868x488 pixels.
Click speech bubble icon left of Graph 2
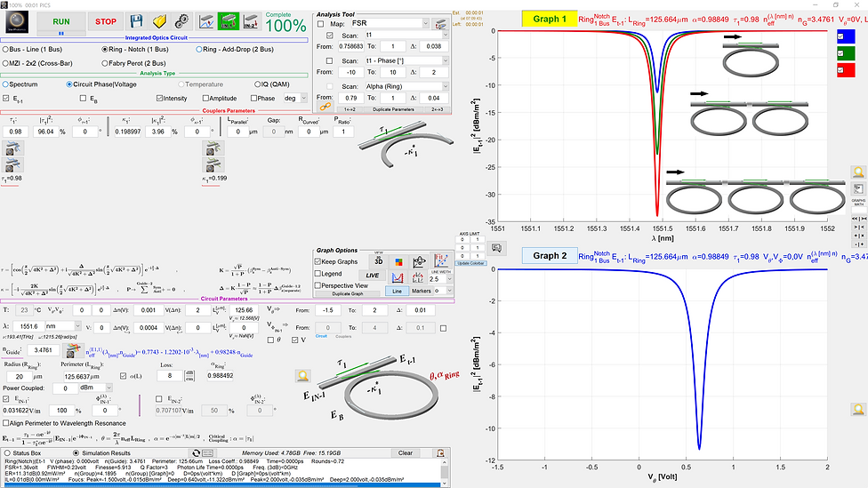point(496,248)
